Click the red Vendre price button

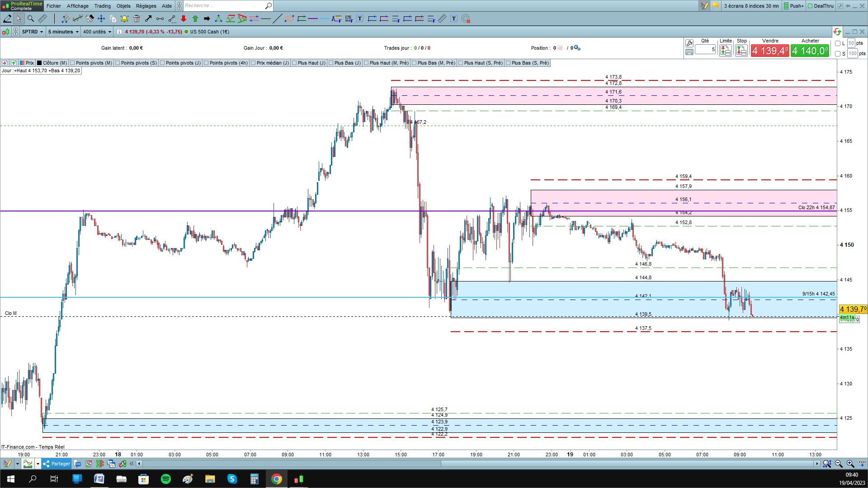[770, 51]
